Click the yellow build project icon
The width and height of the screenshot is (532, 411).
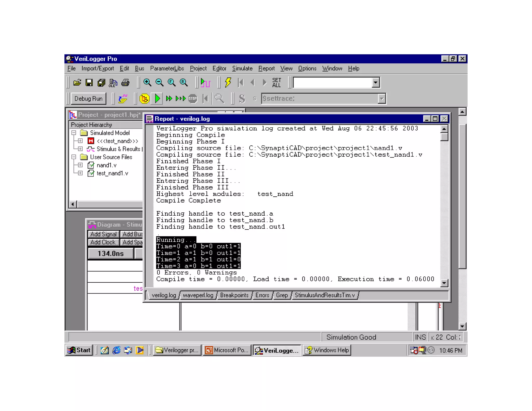144,99
